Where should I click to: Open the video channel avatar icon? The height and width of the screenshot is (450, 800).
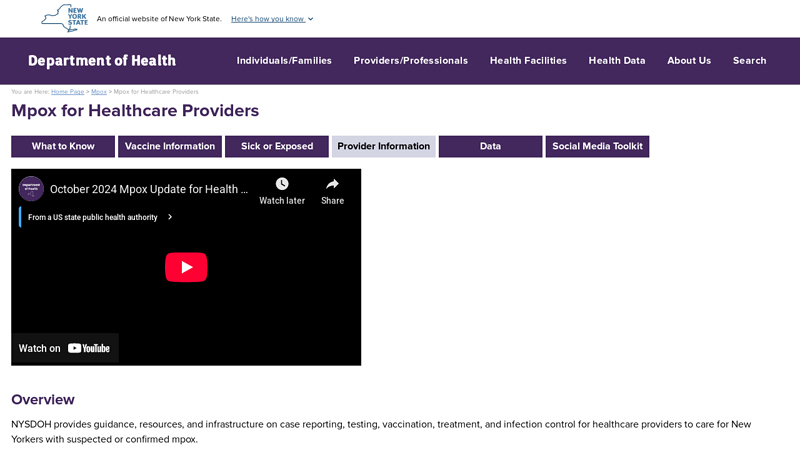(31, 189)
